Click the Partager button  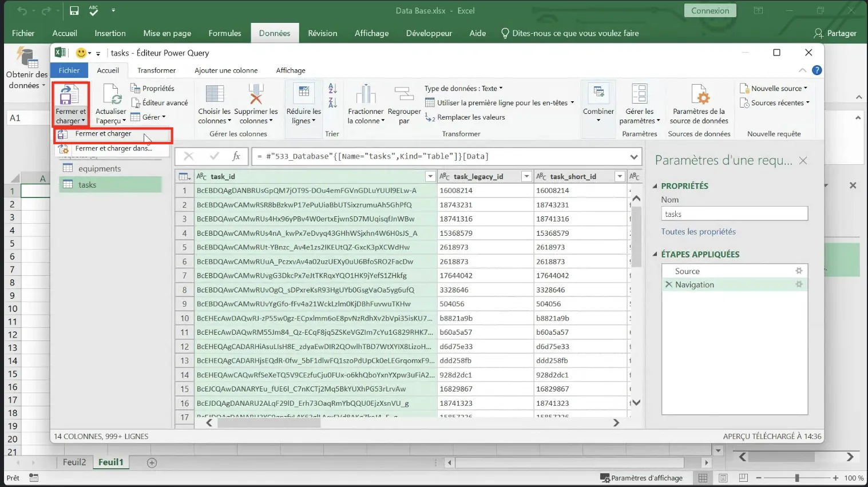(835, 33)
